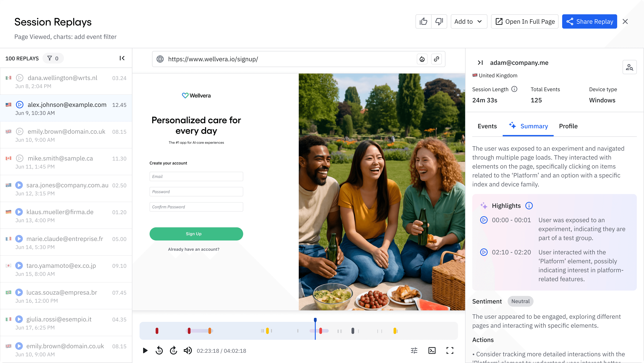Click Open In Full Page button
Viewport: 644px width, 363px height.
524,21
